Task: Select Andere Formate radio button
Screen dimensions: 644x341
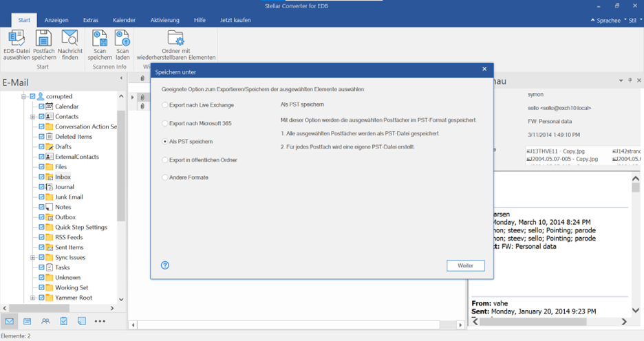Action: (x=165, y=177)
